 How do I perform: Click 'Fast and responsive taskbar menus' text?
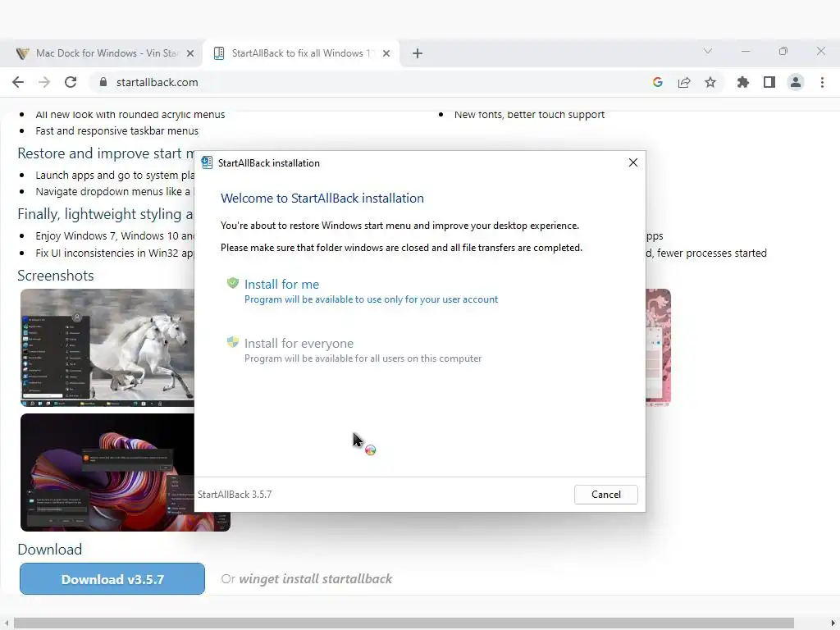(x=116, y=130)
